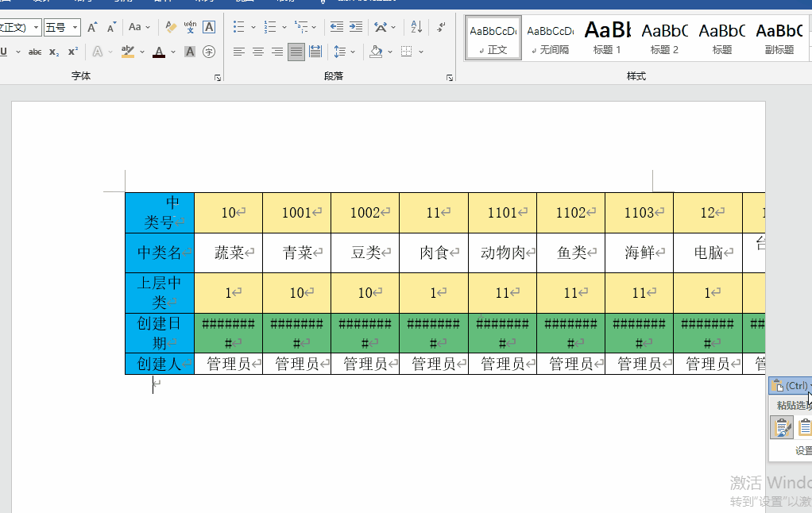Click the Enclose Characters (字) icon
The height and width of the screenshot is (513, 812).
(209, 52)
